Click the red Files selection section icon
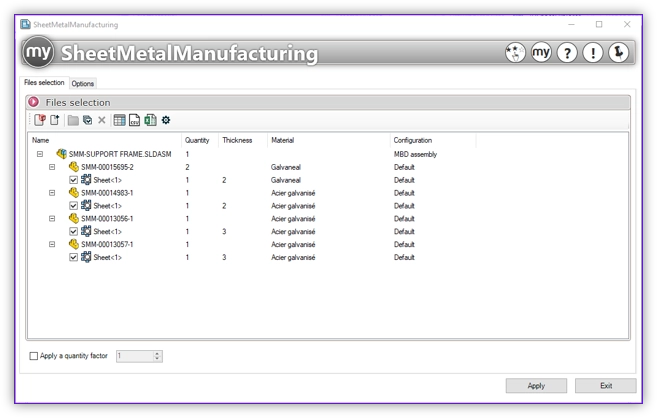Image resolution: width=657 pixels, height=418 pixels. click(34, 102)
